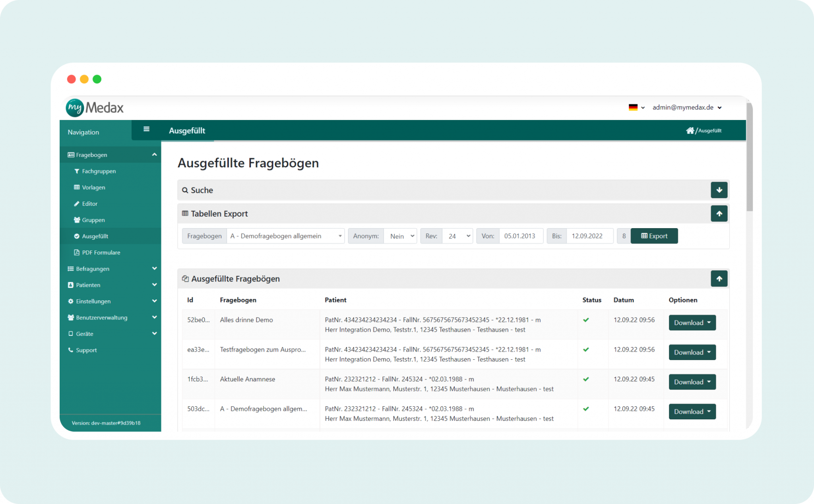The height and width of the screenshot is (504, 814).
Task: Click the PDF Formulare file icon
Action: 77,252
